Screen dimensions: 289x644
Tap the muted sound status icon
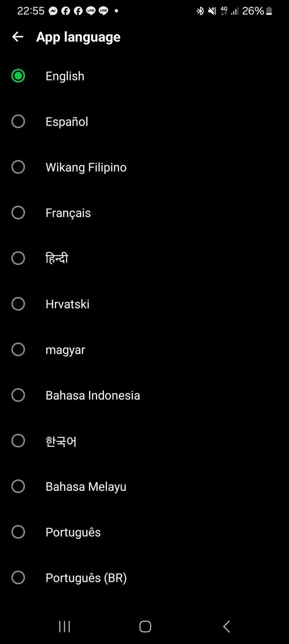pyautogui.click(x=212, y=11)
